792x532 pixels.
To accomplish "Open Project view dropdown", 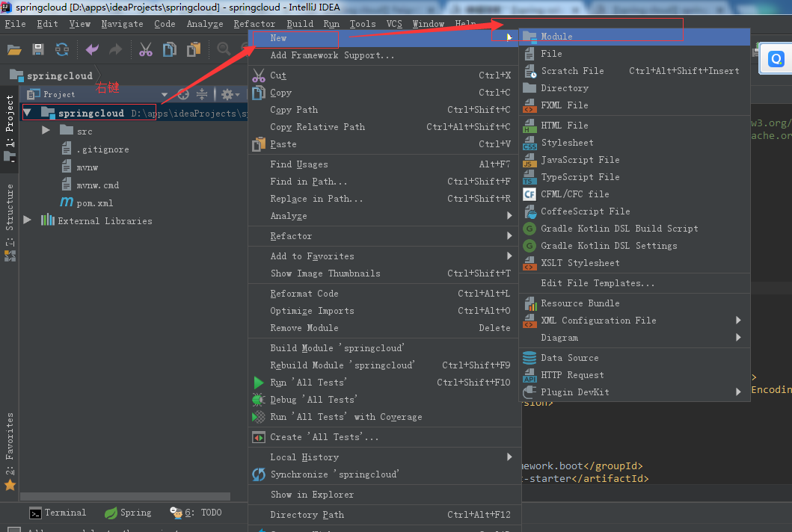I will coord(164,94).
